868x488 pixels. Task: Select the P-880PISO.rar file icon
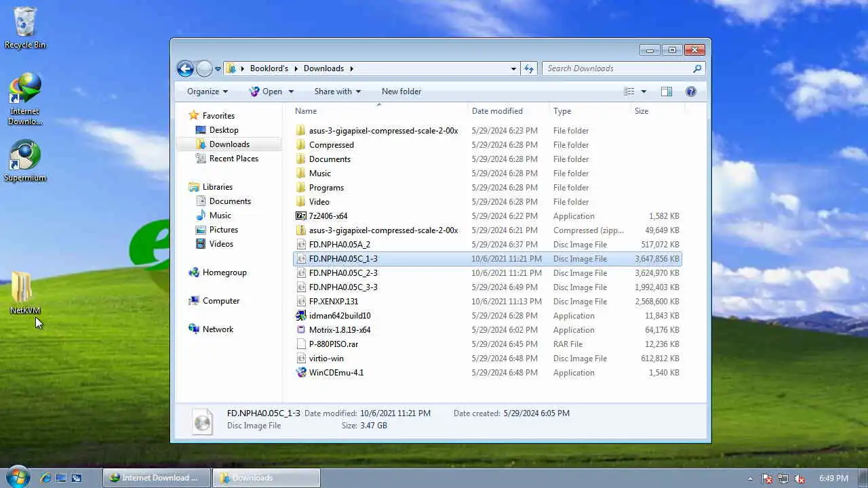(x=301, y=344)
